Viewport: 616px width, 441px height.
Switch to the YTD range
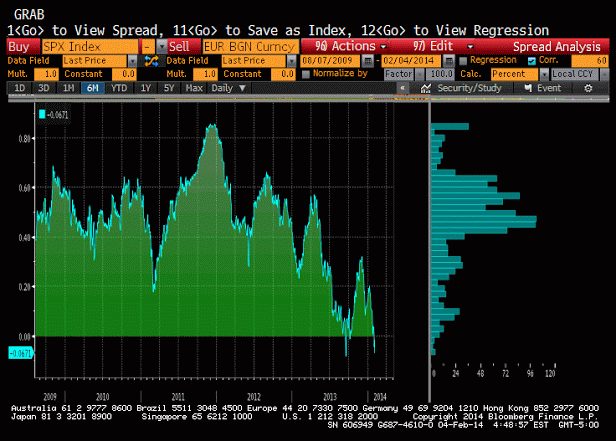(119, 88)
